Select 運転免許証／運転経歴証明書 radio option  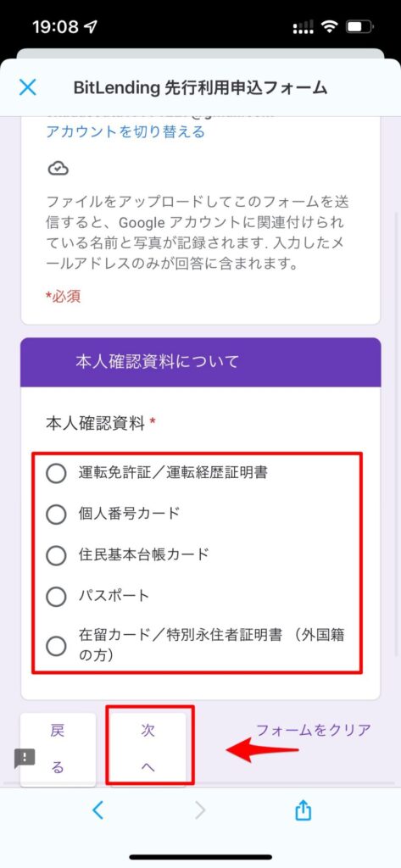tap(56, 473)
